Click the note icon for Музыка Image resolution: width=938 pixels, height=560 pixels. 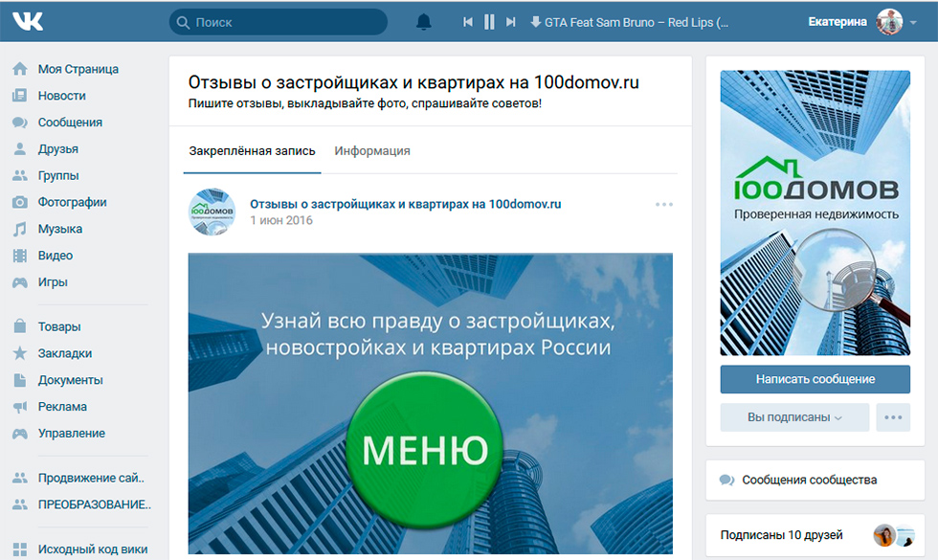click(x=20, y=229)
